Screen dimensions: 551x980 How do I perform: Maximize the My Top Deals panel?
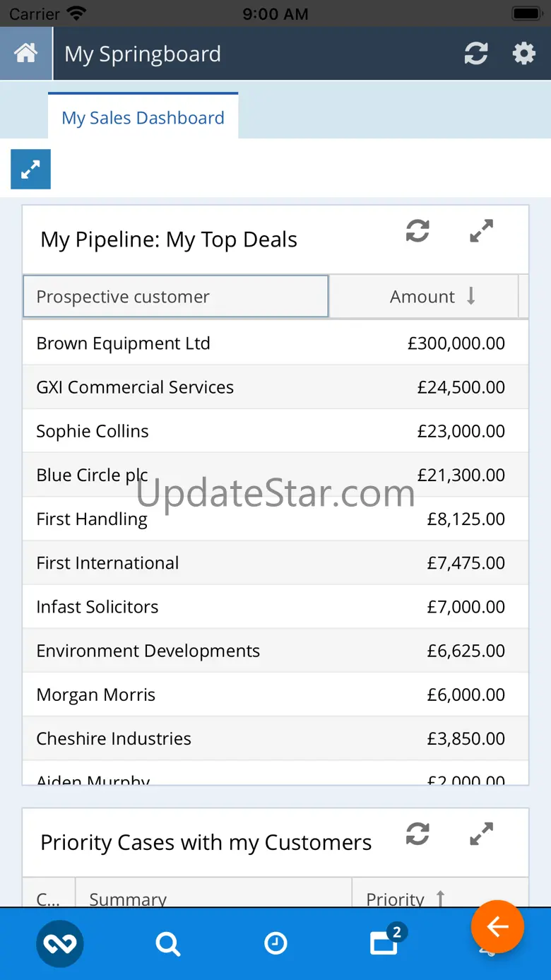click(x=482, y=231)
